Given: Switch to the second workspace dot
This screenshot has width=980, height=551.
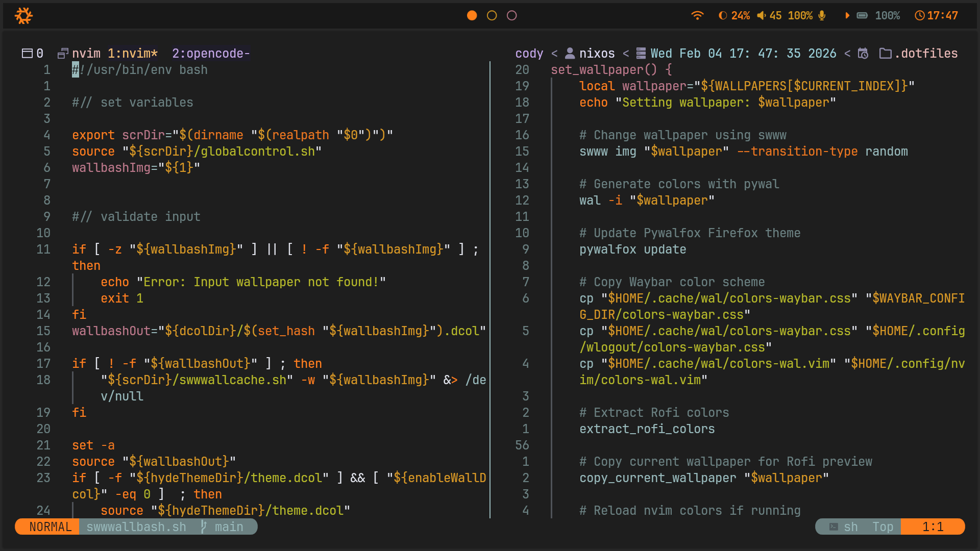Looking at the screenshot, I should tap(492, 16).
